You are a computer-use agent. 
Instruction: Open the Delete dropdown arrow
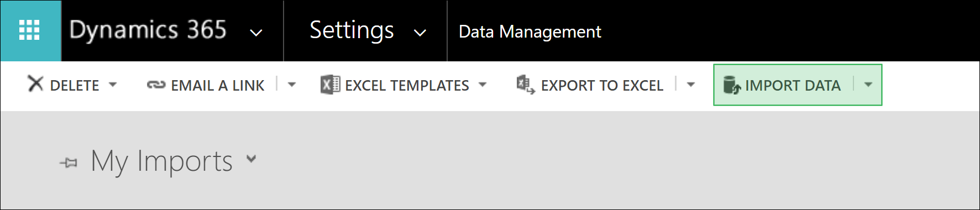[x=113, y=85]
